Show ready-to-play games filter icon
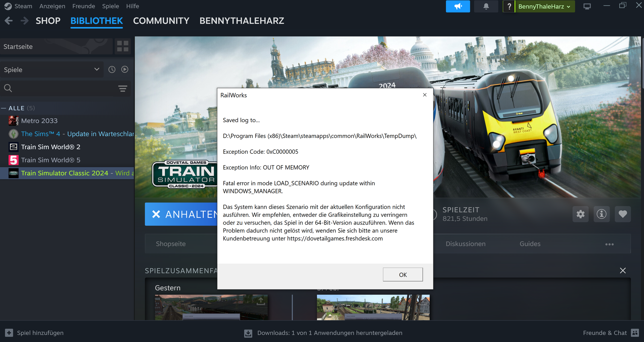The height and width of the screenshot is (342, 644). (125, 69)
